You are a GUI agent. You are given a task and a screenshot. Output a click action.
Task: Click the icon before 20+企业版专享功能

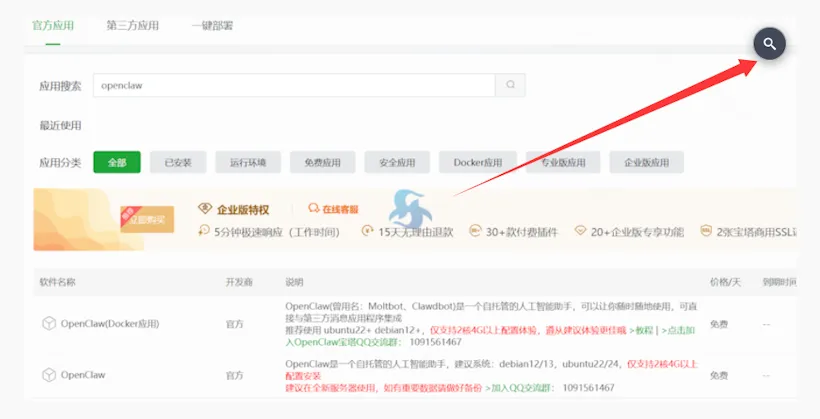point(580,231)
